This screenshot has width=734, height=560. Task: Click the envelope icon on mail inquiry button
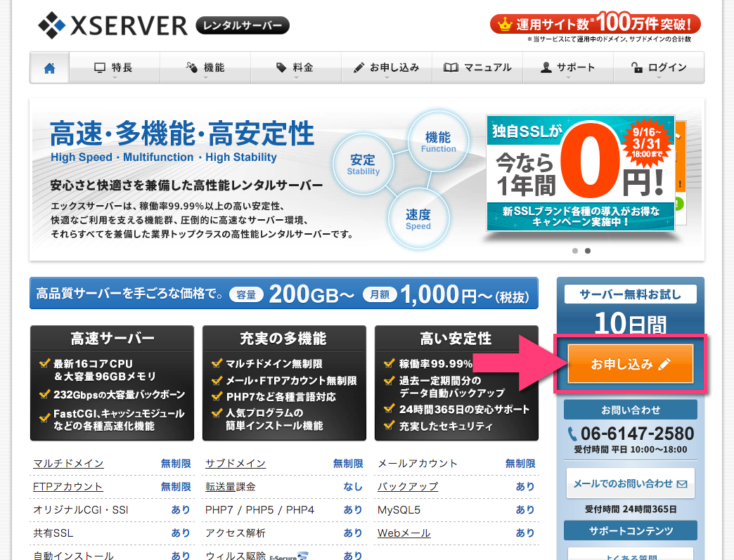click(x=682, y=483)
